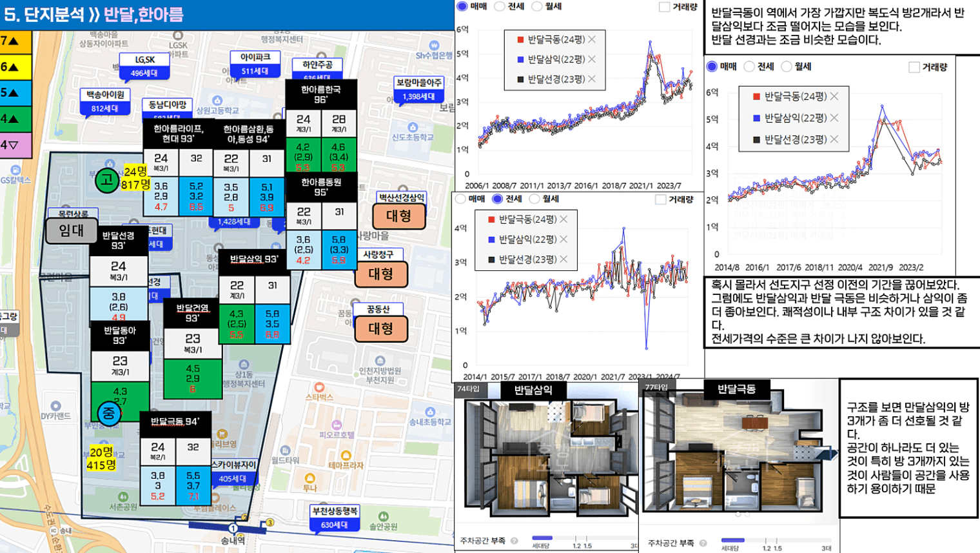
Task: Pick the pink 4▽ legend swatch
Action: [x=15, y=145]
